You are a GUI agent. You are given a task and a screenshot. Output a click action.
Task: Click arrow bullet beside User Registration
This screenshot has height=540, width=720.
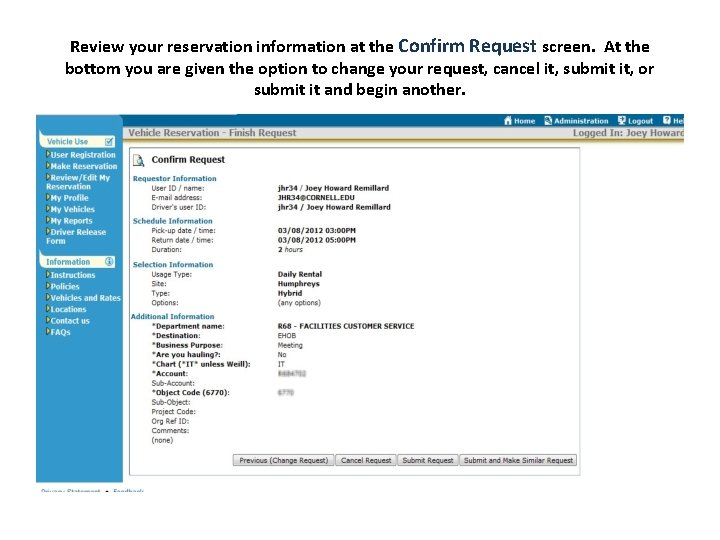tap(48, 154)
